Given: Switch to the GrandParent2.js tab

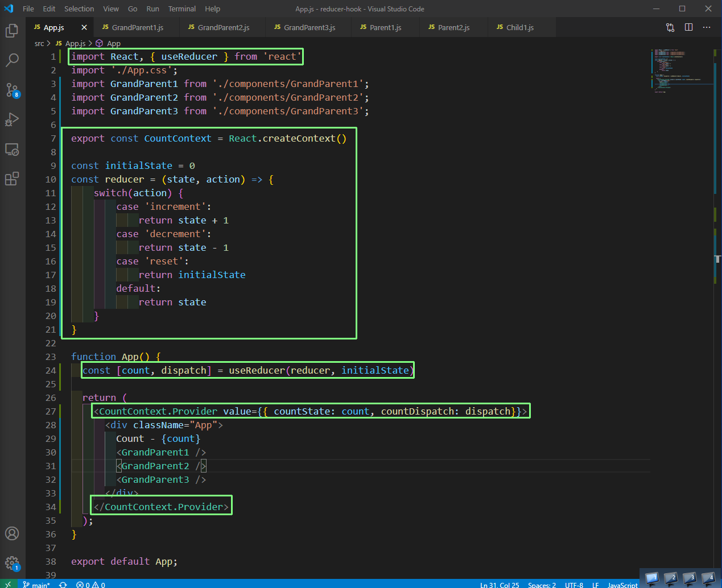Looking at the screenshot, I should 223,27.
